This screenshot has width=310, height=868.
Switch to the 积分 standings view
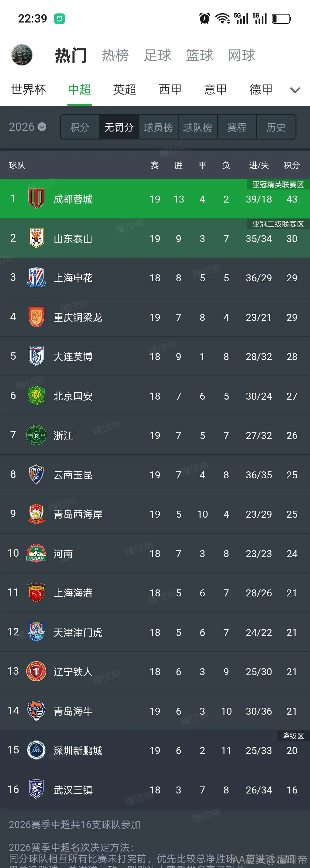tap(80, 127)
